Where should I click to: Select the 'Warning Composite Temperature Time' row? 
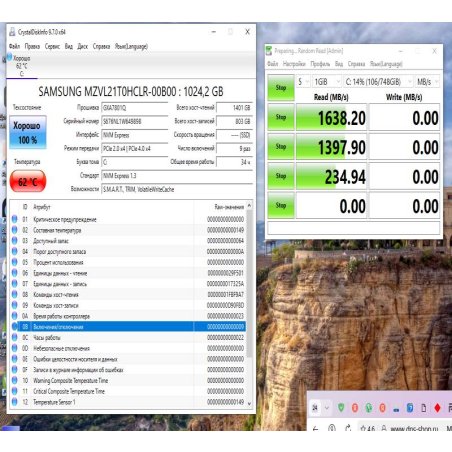tap(129, 380)
